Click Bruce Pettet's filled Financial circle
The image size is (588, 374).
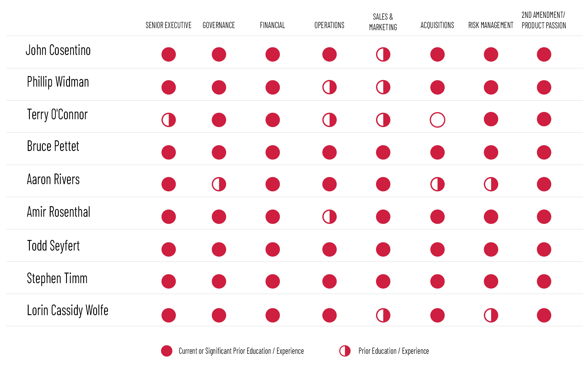tap(273, 152)
